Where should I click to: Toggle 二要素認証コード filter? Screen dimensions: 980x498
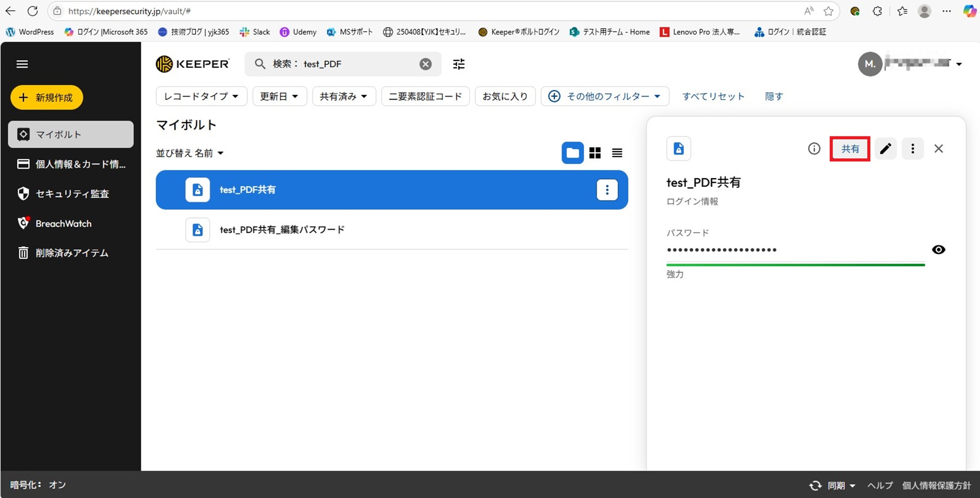(x=425, y=97)
